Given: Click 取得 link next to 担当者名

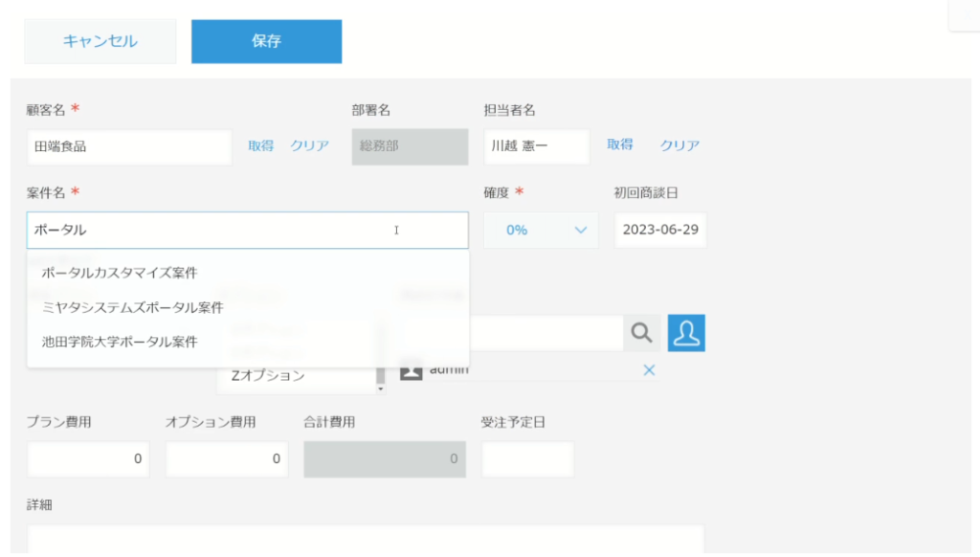Looking at the screenshot, I should (620, 145).
